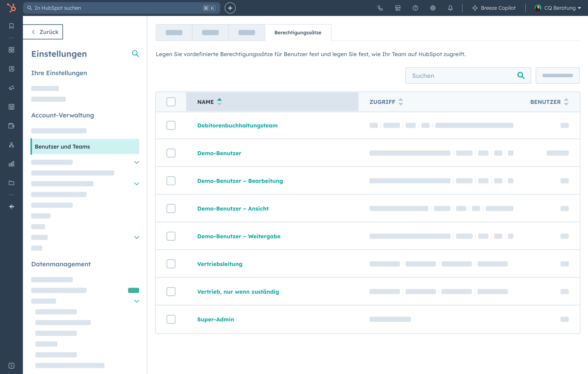Open the reporting bar chart icon
The width and height of the screenshot is (588, 374).
tap(11, 164)
